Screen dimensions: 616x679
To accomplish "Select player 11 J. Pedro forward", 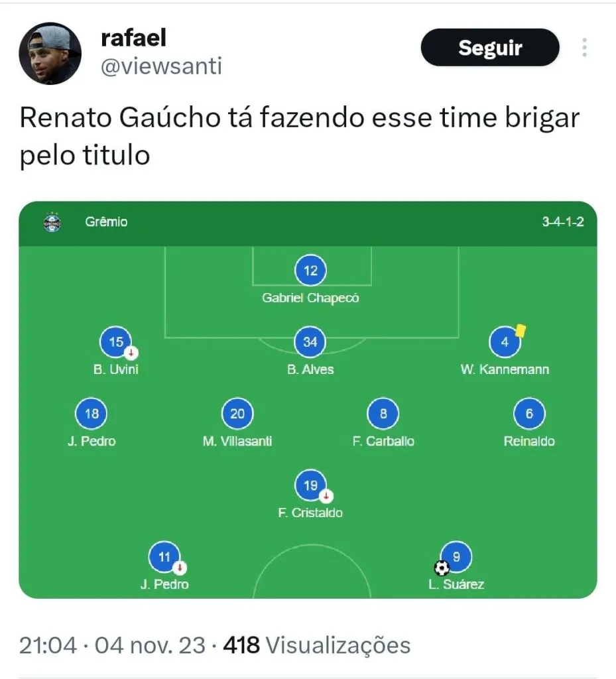I will 164,557.
